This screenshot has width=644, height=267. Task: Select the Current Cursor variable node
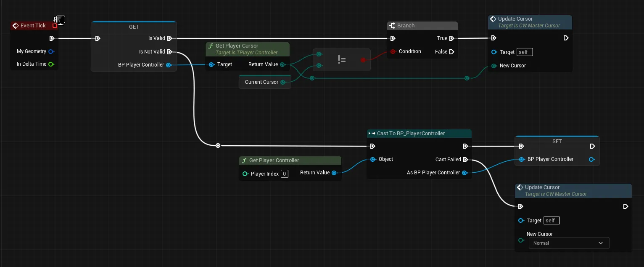[x=265, y=82]
